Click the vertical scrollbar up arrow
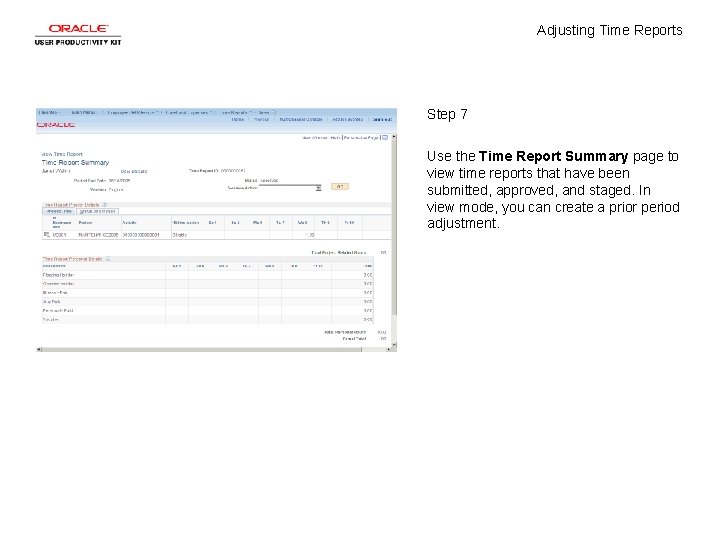Viewport: 720px width, 540px height. tap(394, 137)
